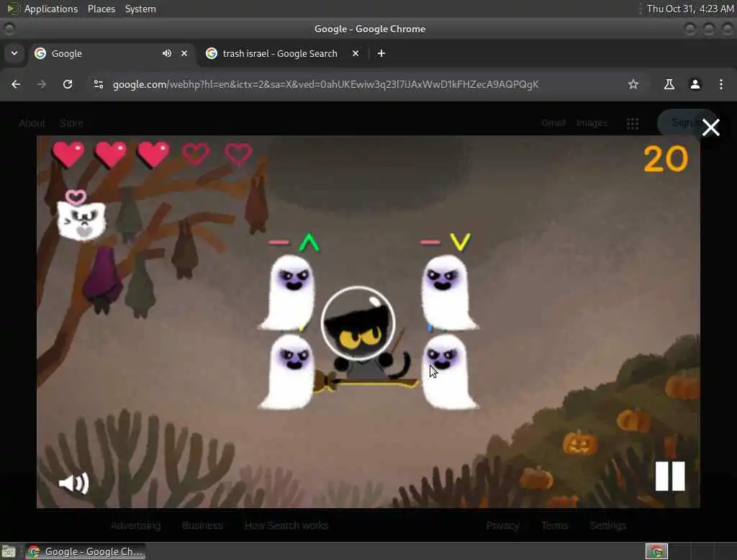Bookmark this page with the star icon

(633, 84)
